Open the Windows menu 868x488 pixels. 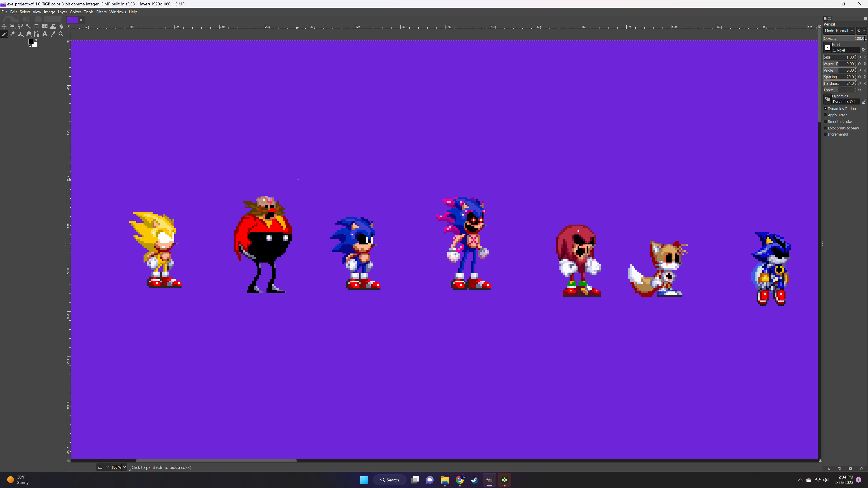click(x=118, y=12)
